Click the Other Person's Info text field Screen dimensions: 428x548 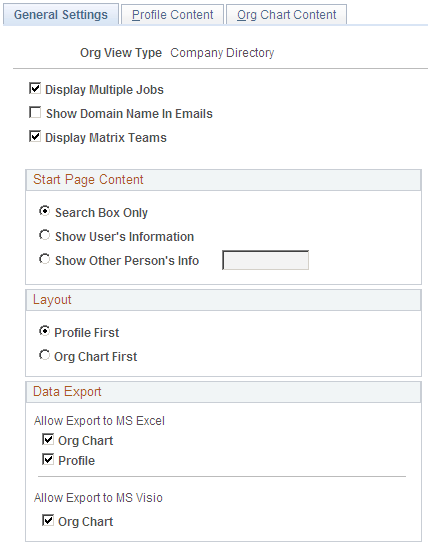coord(266,260)
